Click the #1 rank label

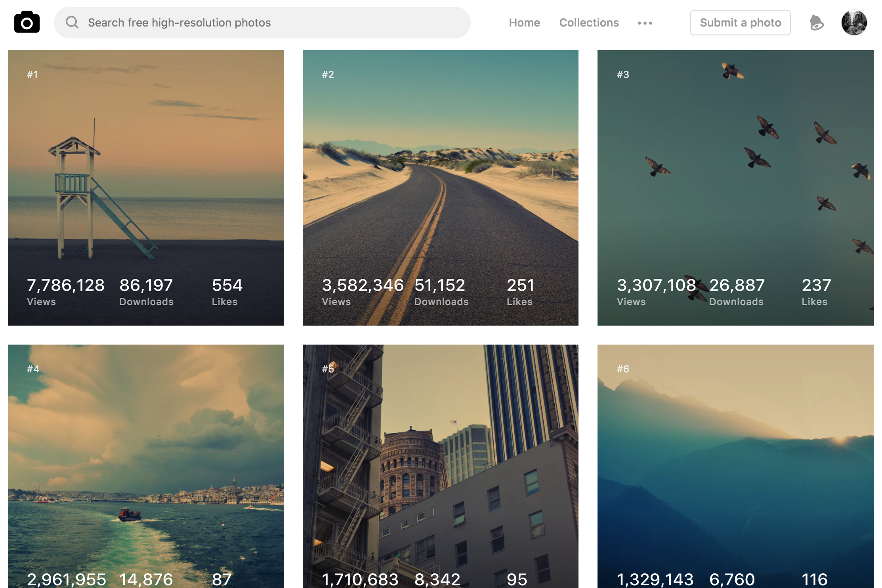click(x=32, y=74)
